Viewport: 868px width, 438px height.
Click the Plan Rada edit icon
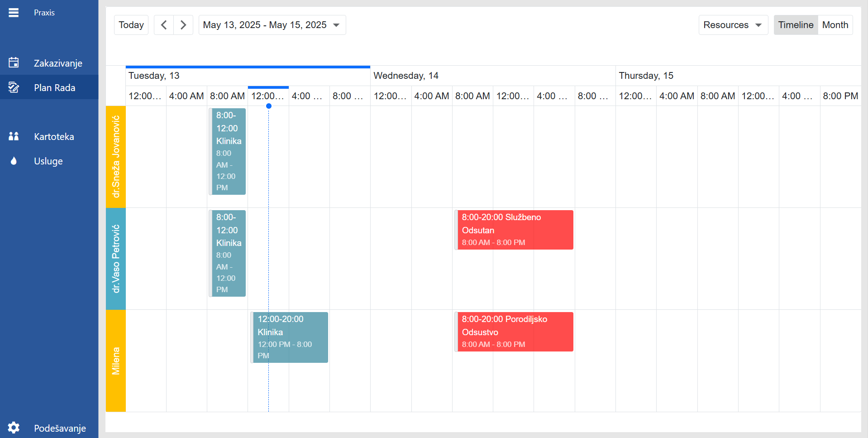(14, 87)
